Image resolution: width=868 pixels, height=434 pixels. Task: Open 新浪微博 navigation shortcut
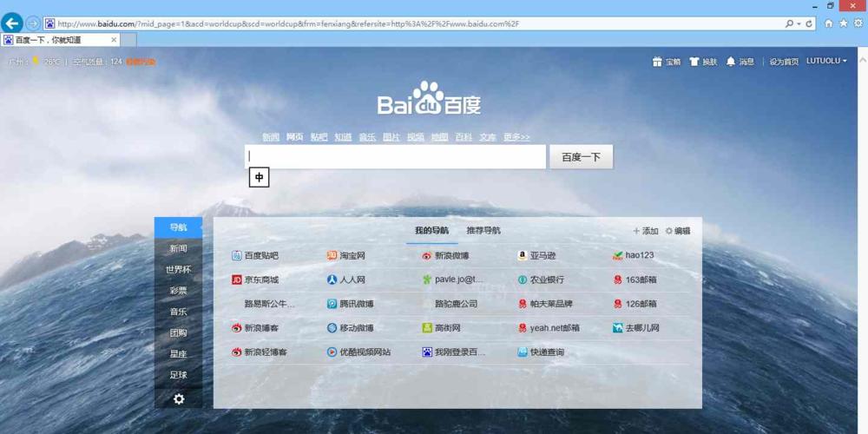pyautogui.click(x=445, y=256)
